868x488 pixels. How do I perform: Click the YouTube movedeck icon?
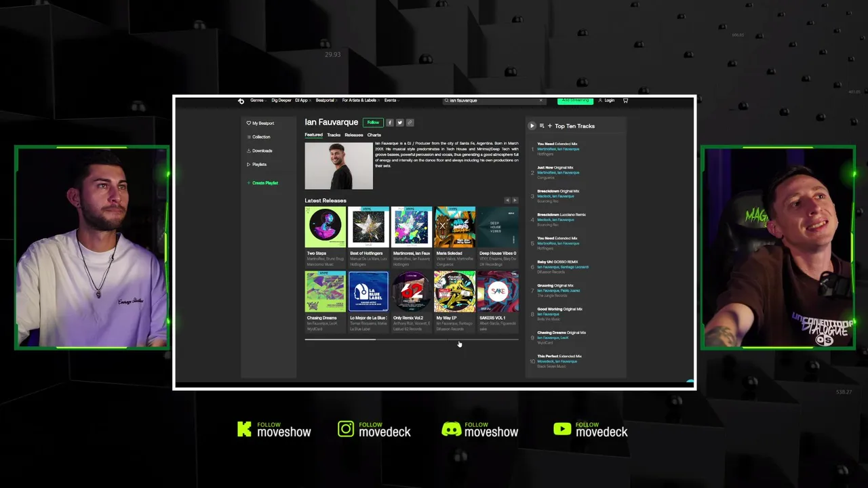pyautogui.click(x=562, y=428)
